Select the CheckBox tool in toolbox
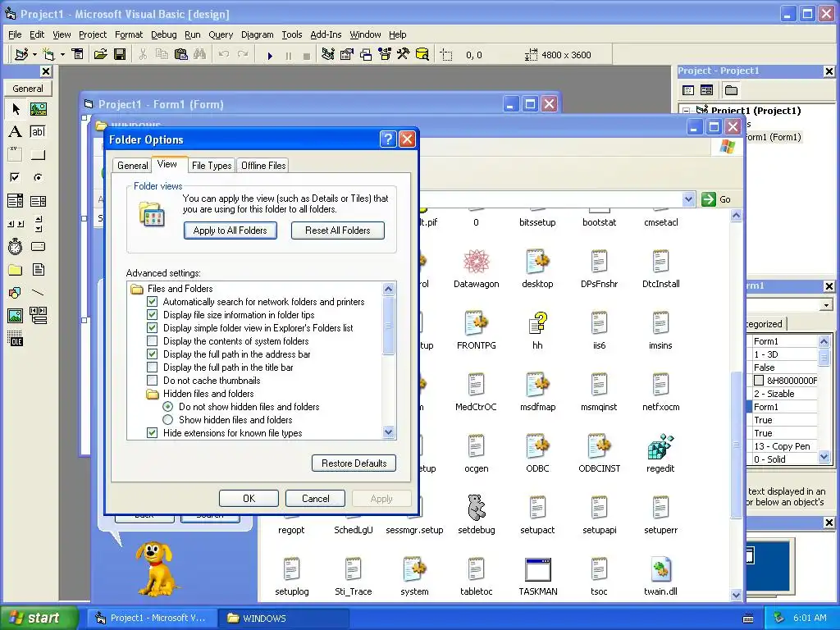 pos(16,177)
